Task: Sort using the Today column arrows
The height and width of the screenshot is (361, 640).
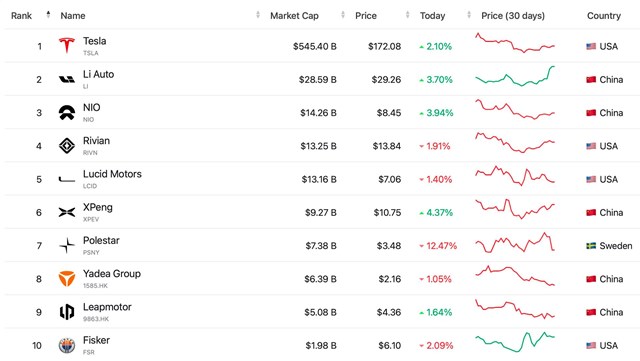Action: click(469, 15)
